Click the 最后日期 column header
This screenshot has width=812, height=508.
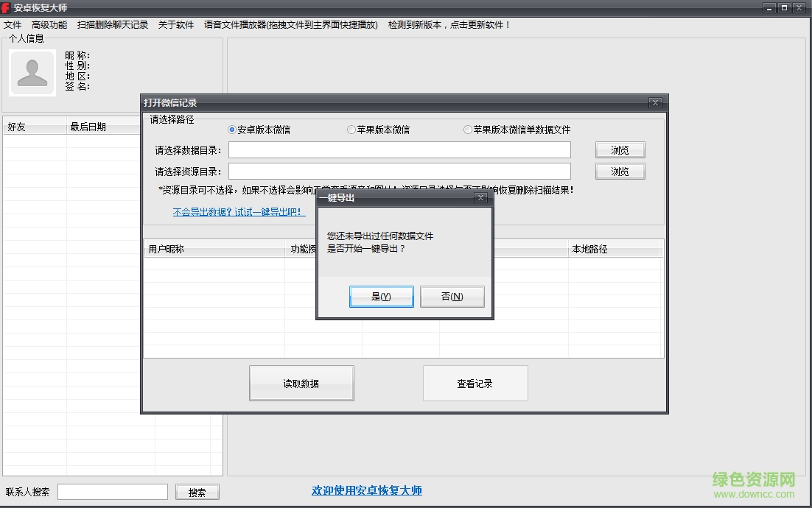[x=88, y=126]
